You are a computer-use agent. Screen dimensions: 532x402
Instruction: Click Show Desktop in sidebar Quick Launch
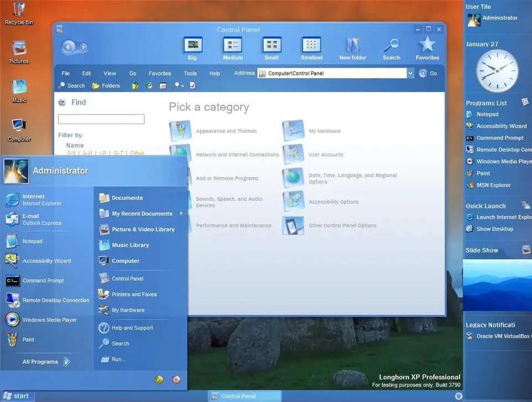coord(489,229)
